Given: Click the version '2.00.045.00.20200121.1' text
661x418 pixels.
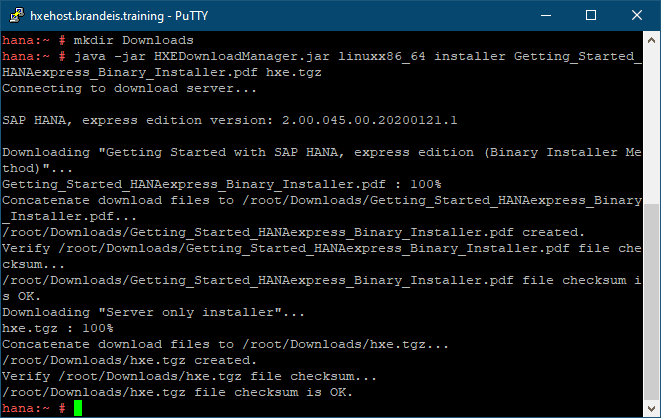Looking at the screenshot, I should (x=370, y=121).
